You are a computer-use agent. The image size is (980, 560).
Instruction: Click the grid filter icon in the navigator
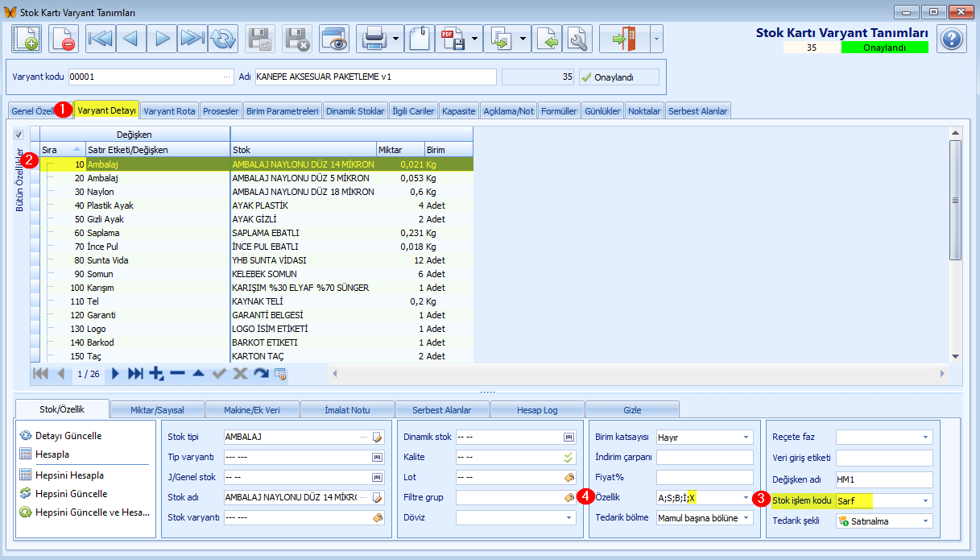coord(281,374)
